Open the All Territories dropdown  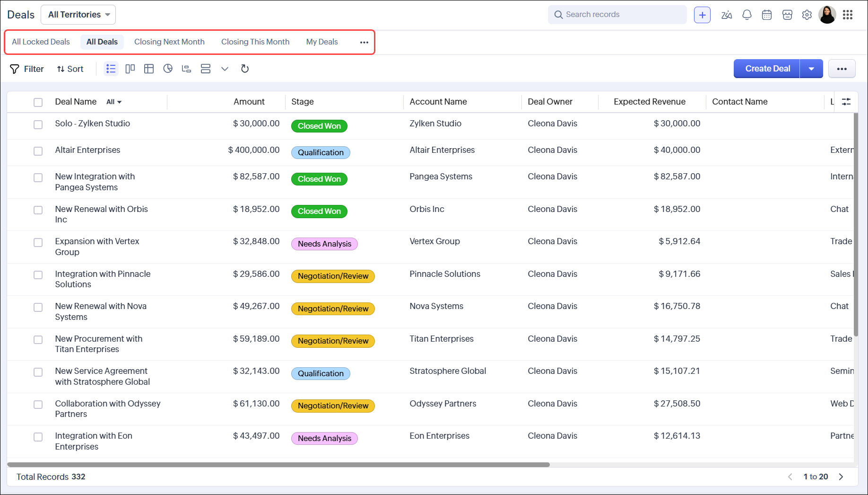(78, 15)
